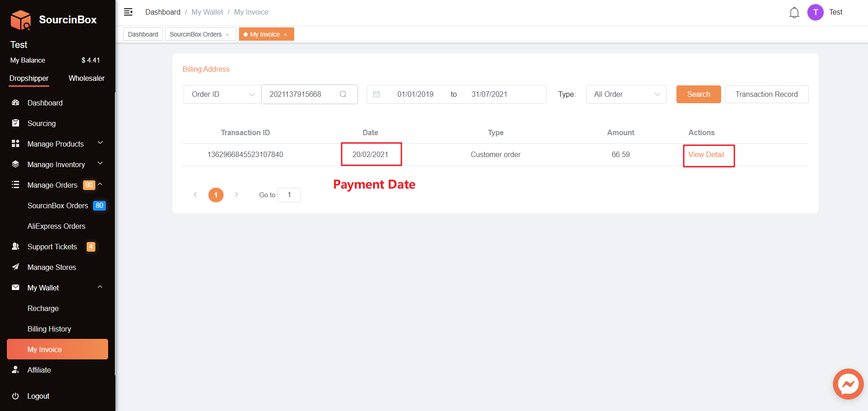Screen dimensions: 868x411
Task: Click the Manage Orders list icon
Action: (16, 184)
